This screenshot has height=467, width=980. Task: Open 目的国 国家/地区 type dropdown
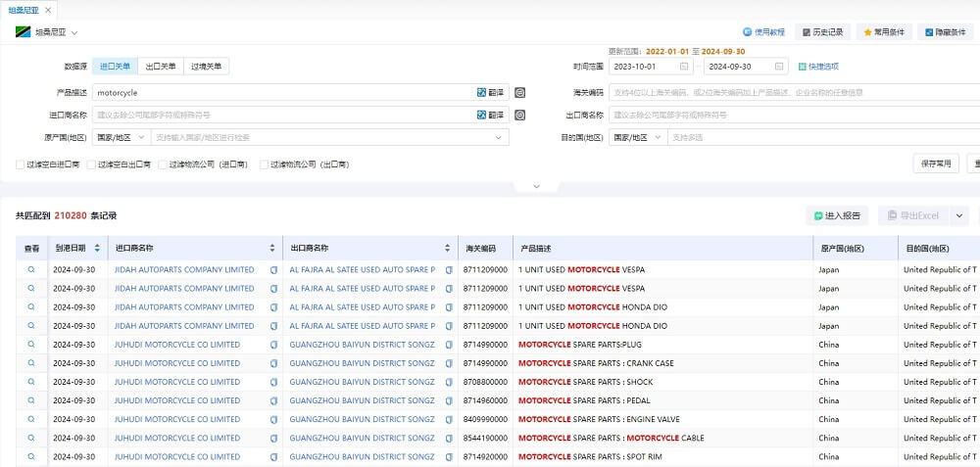click(638, 137)
